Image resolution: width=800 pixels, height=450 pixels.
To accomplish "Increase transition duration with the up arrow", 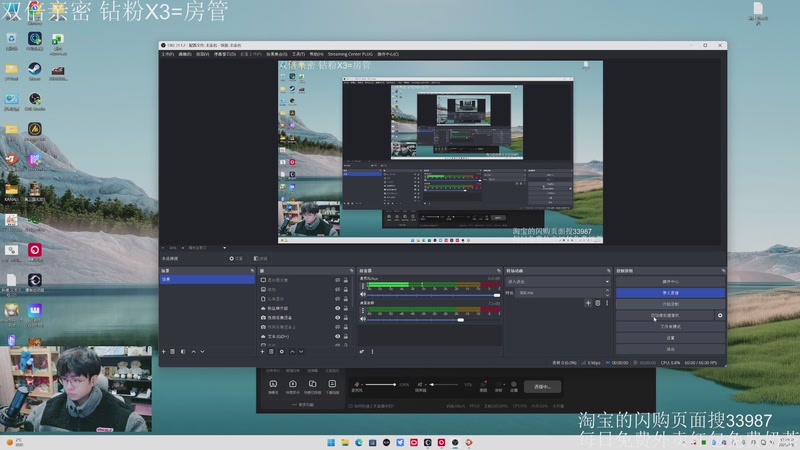I will 607,291.
